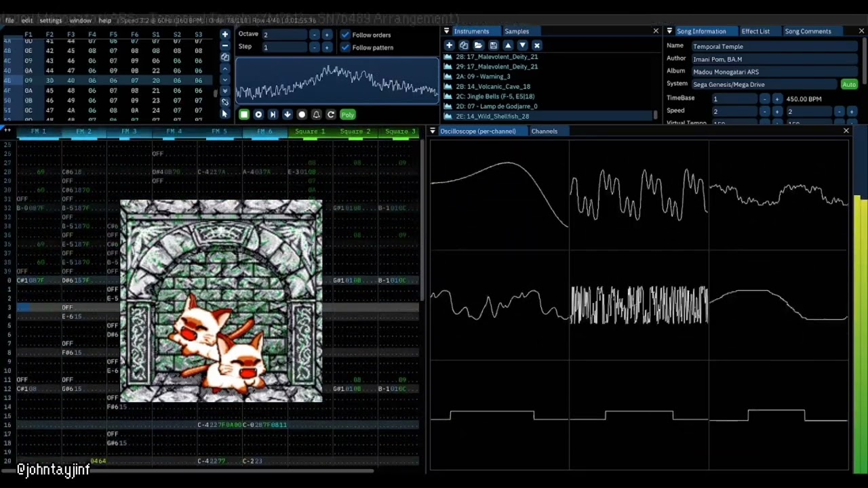Open the settings menu

[51, 20]
